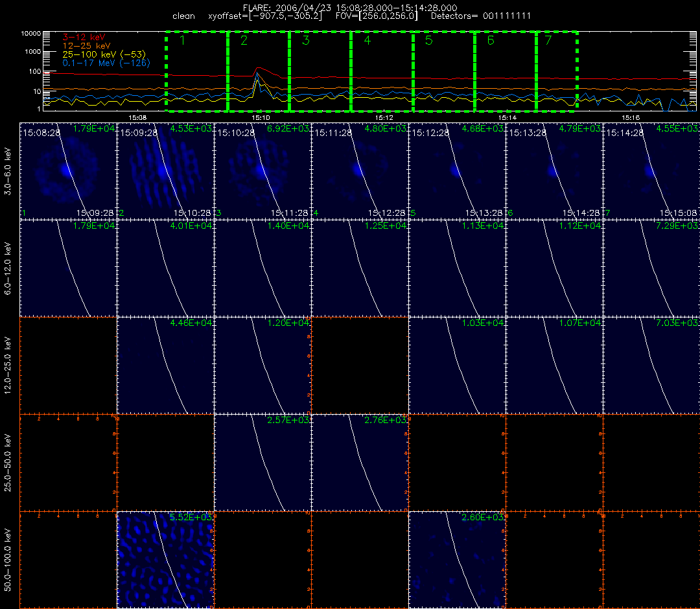Click interval 7 label in the light curve
Screen dimensions: 700x609
pos(548,40)
